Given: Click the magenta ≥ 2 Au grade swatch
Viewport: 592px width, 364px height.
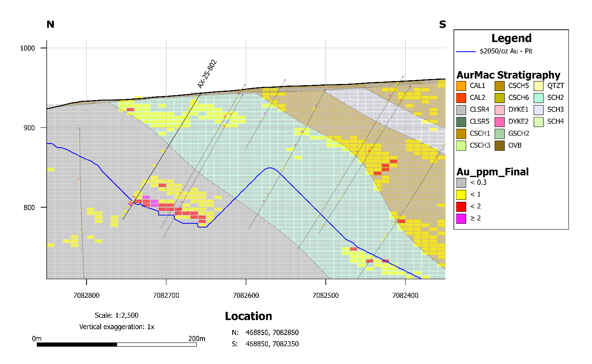Looking at the screenshot, I should (461, 218).
